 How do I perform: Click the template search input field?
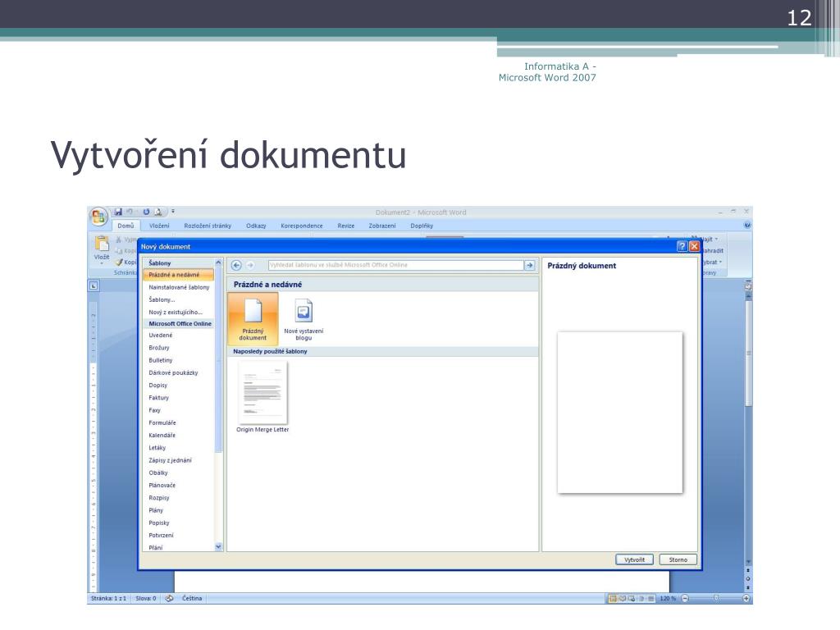(395, 265)
